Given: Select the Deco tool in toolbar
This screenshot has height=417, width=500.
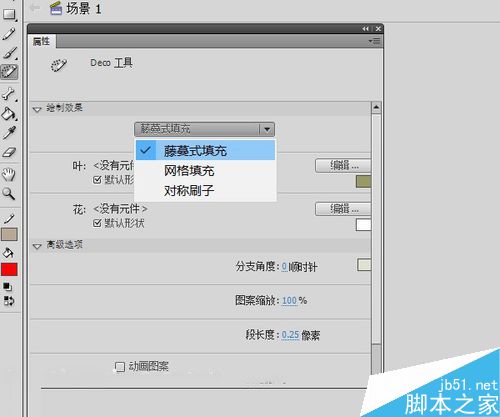Looking at the screenshot, I should pos(9,71).
